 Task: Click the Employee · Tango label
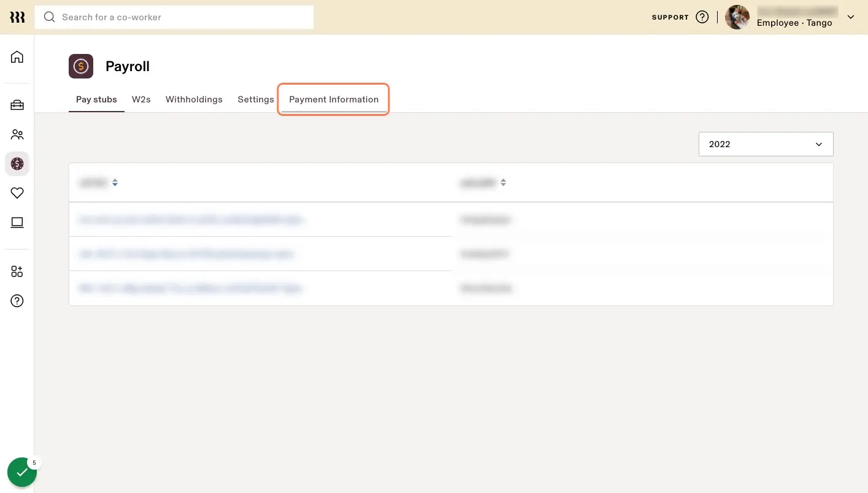(x=794, y=23)
